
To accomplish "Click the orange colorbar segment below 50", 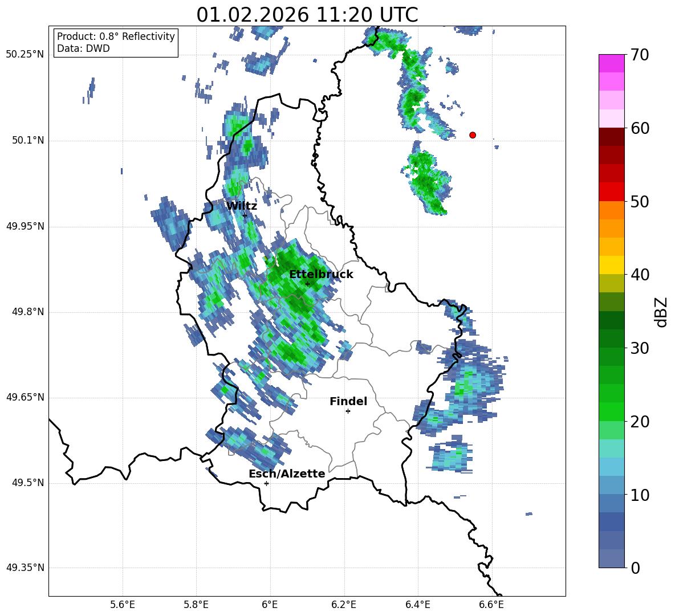I will click(611, 210).
